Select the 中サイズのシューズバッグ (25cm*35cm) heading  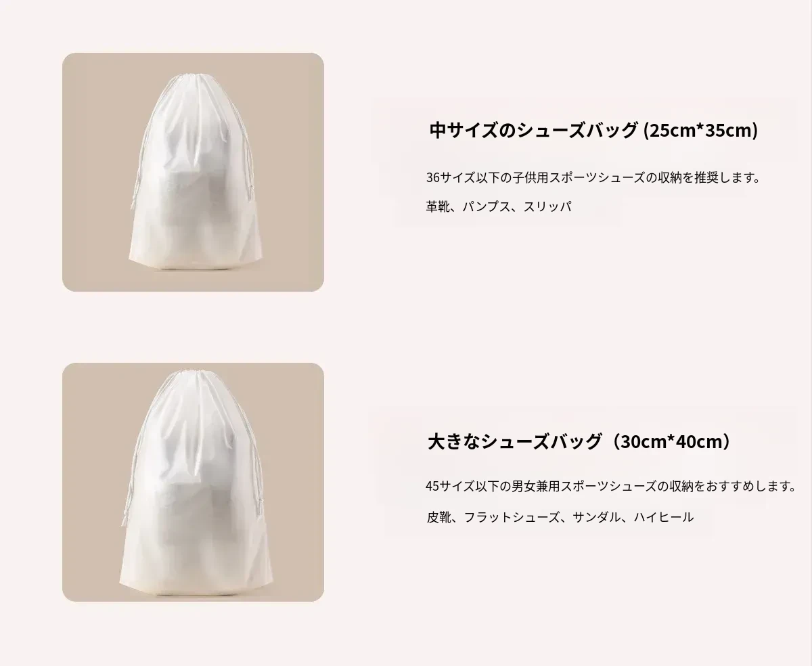pos(593,130)
